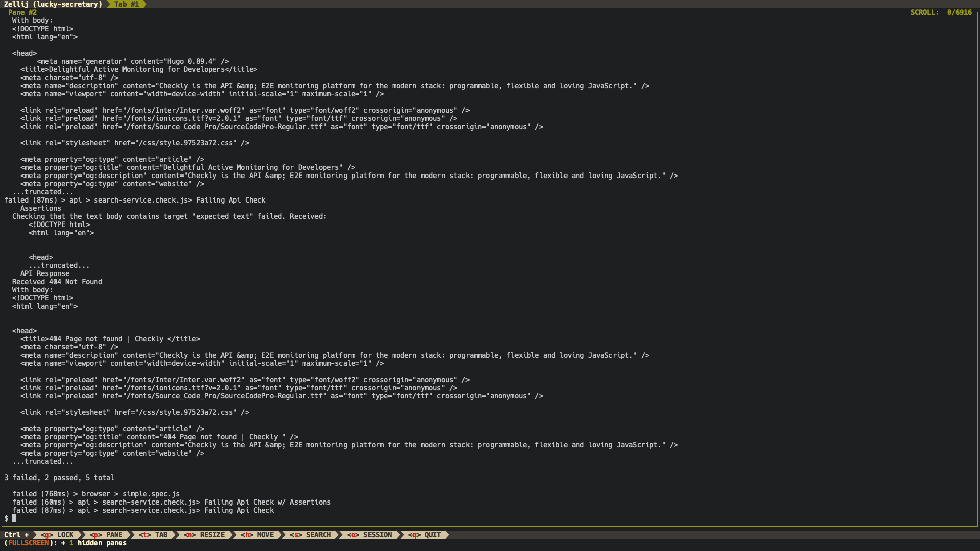Expand the truncated Assertions output
Viewport: 980px width, 551px height.
coord(59,265)
